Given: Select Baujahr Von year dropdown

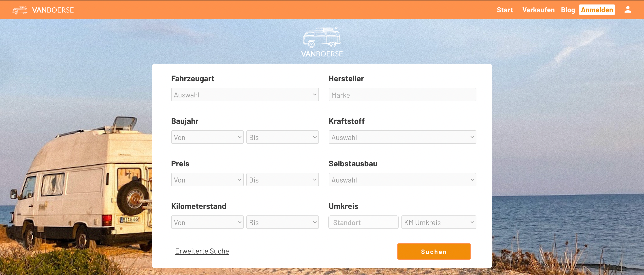Looking at the screenshot, I should pyautogui.click(x=207, y=137).
